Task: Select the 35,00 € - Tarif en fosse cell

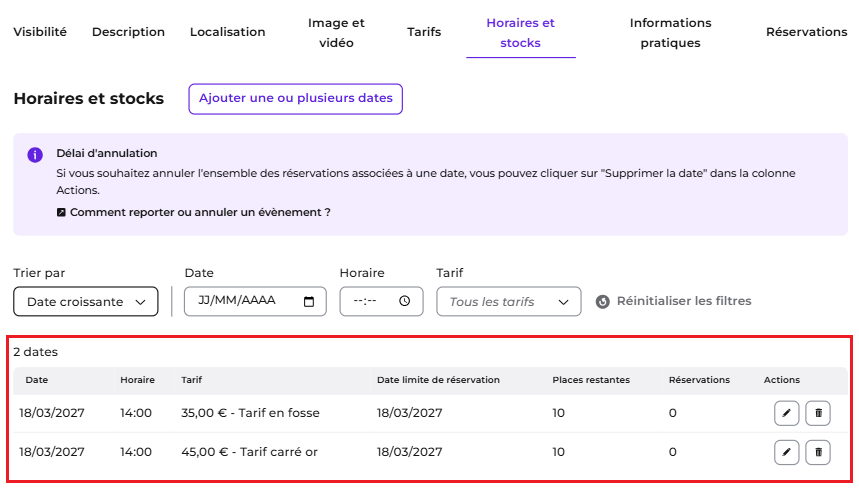Action: 250,413
